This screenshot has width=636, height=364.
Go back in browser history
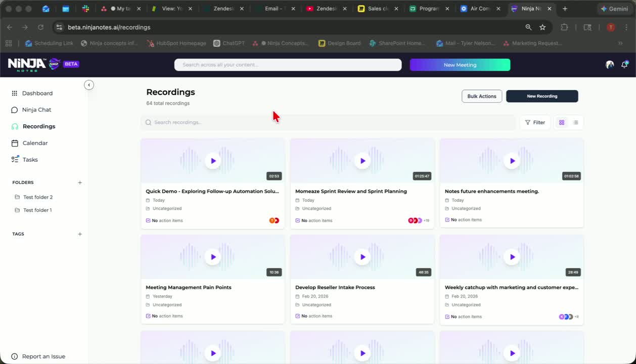(10, 27)
